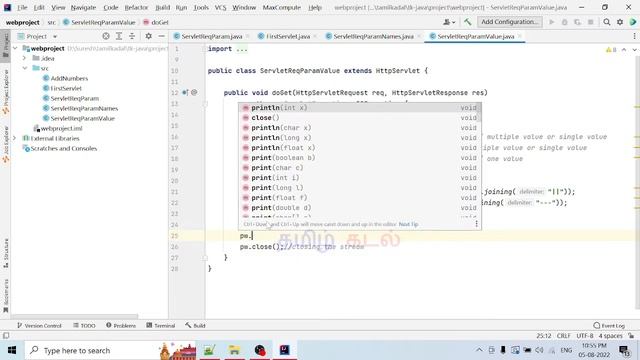This screenshot has height=360, width=640.
Task: Open the user account dropdown
Action: tap(449, 22)
